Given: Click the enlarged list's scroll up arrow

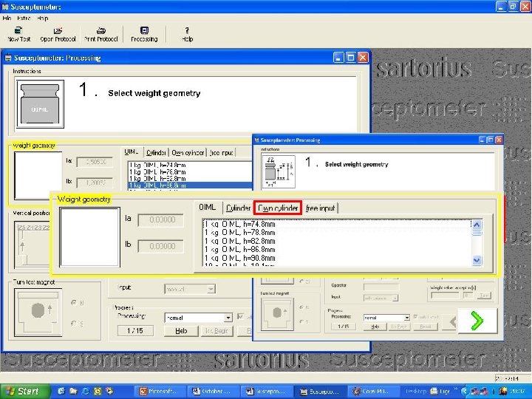Looking at the screenshot, I should click(x=477, y=225).
